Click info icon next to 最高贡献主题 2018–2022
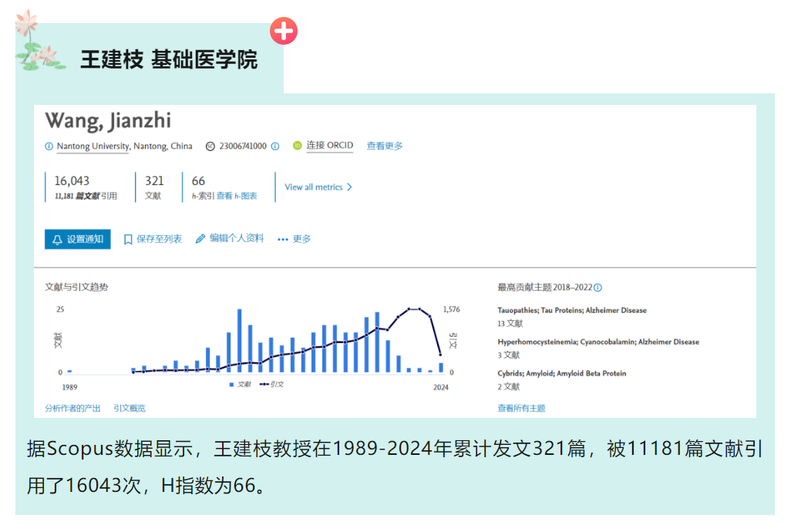This screenshot has width=791, height=532. click(597, 288)
